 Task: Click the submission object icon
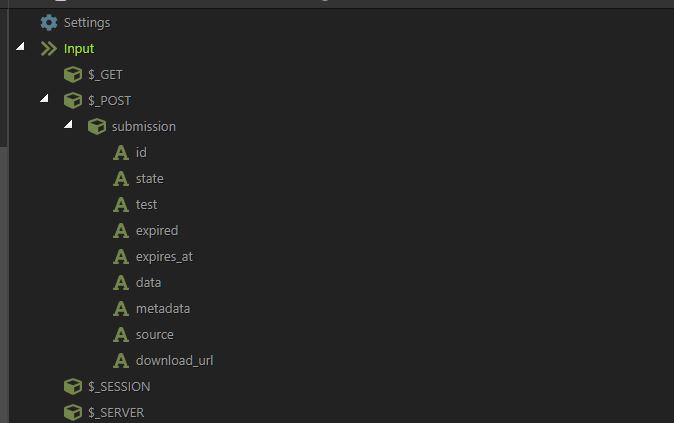click(x=96, y=126)
